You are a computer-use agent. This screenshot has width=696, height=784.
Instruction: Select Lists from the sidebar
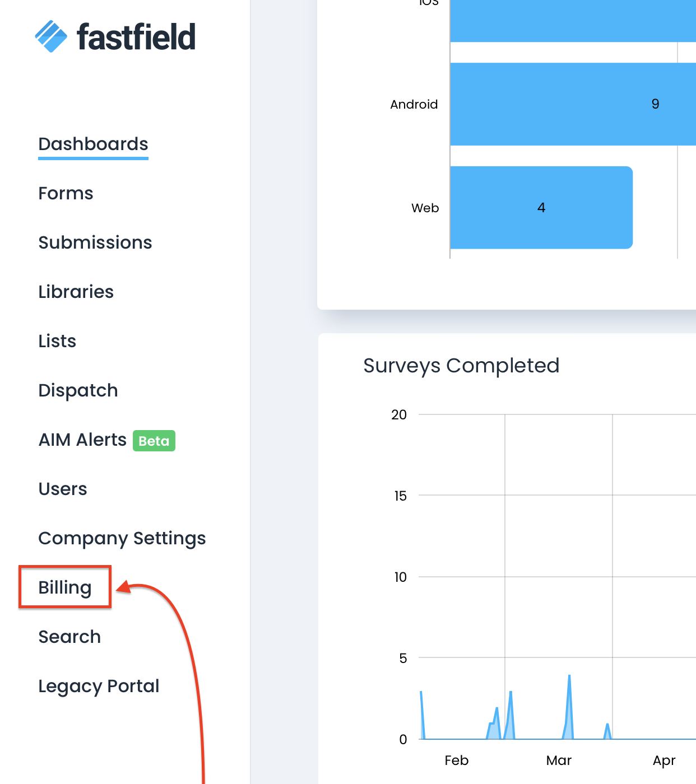point(57,341)
